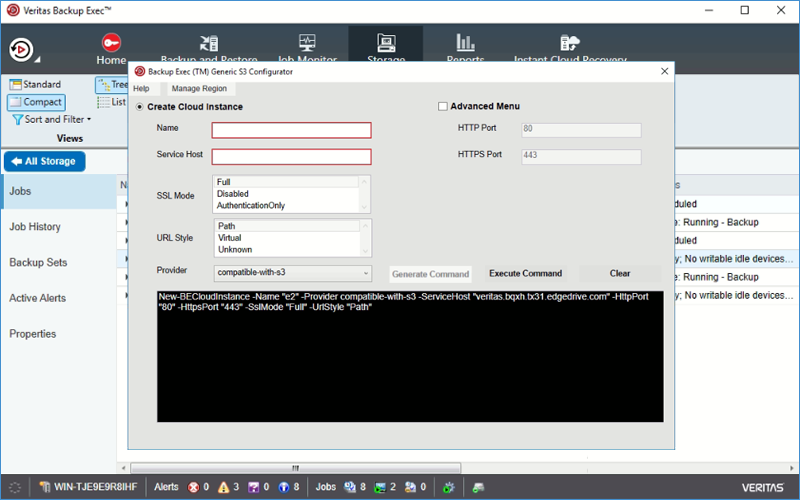The height and width of the screenshot is (500, 800).
Task: Switch to List view
Action: 112,102
